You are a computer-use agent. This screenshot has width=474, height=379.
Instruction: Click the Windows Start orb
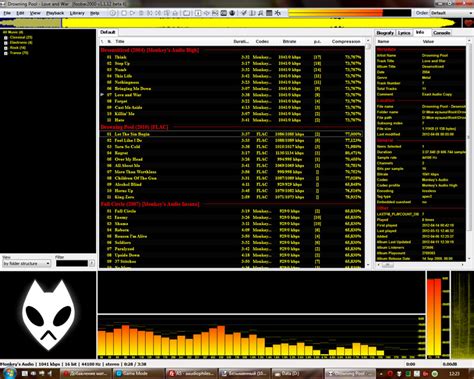click(9, 373)
